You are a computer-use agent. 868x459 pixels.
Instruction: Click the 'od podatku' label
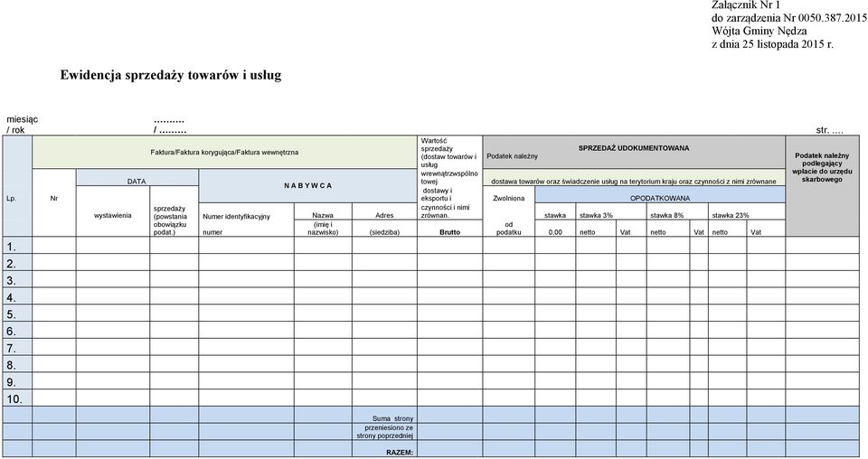pos(509,229)
